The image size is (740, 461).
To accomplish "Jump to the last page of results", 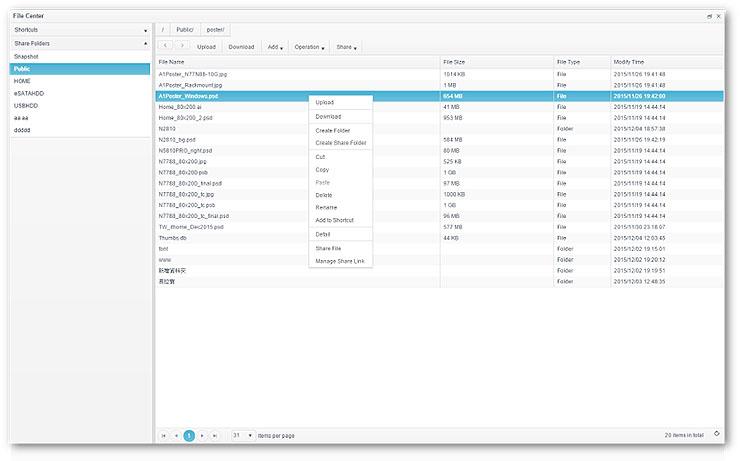I will (x=215, y=436).
